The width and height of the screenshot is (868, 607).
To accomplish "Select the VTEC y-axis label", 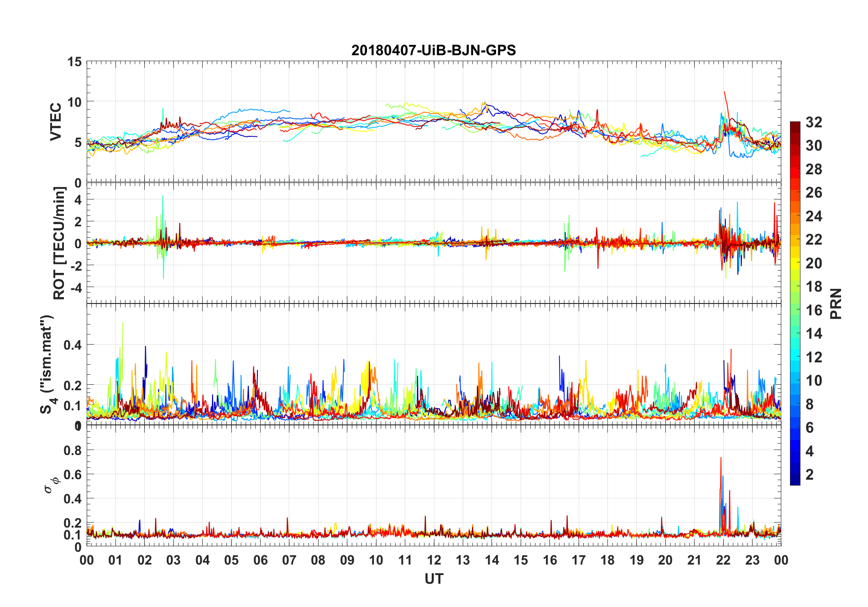I will click(x=56, y=122).
